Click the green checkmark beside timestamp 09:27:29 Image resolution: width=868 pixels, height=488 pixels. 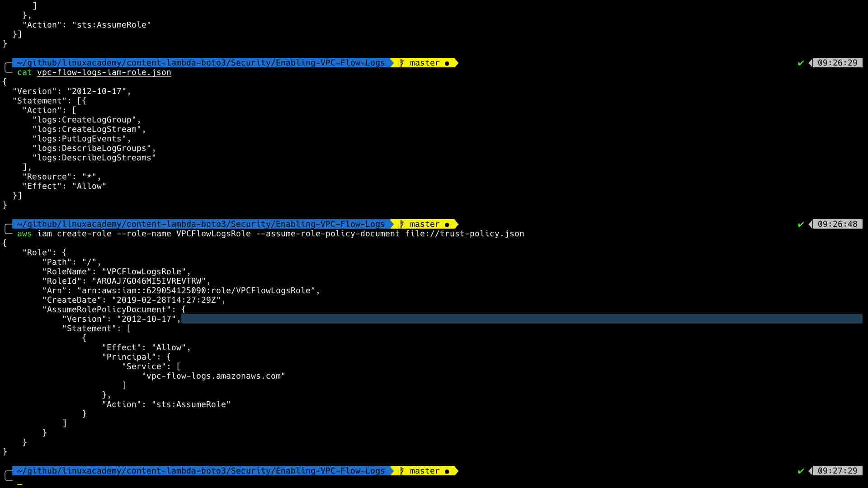[x=801, y=471]
